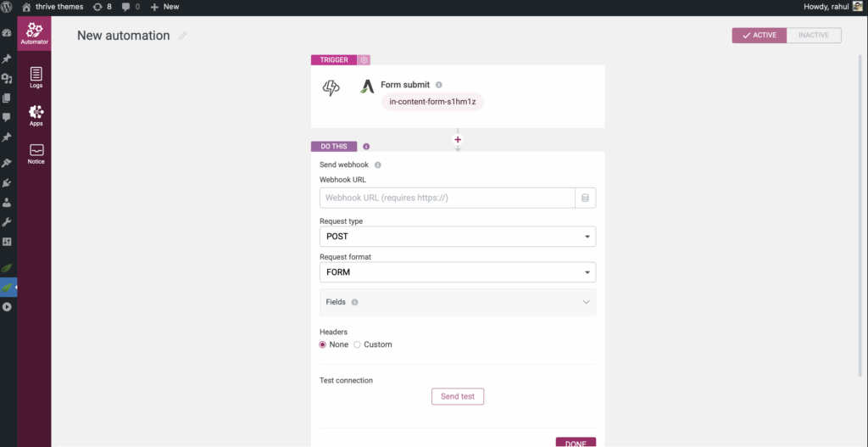Click the trigger settings gear icon
The width and height of the screenshot is (868, 447).
pos(364,60)
